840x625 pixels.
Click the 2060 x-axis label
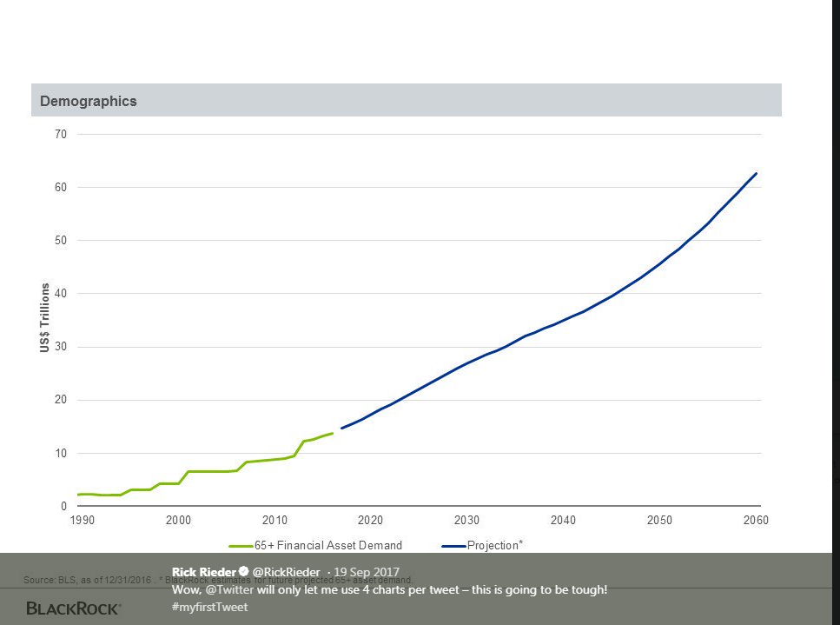tap(756, 520)
